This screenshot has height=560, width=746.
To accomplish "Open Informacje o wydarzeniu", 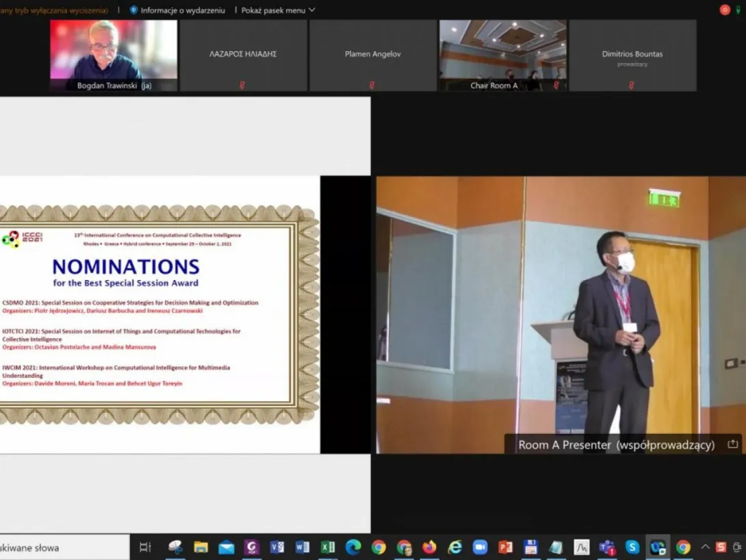I will 177,10.
